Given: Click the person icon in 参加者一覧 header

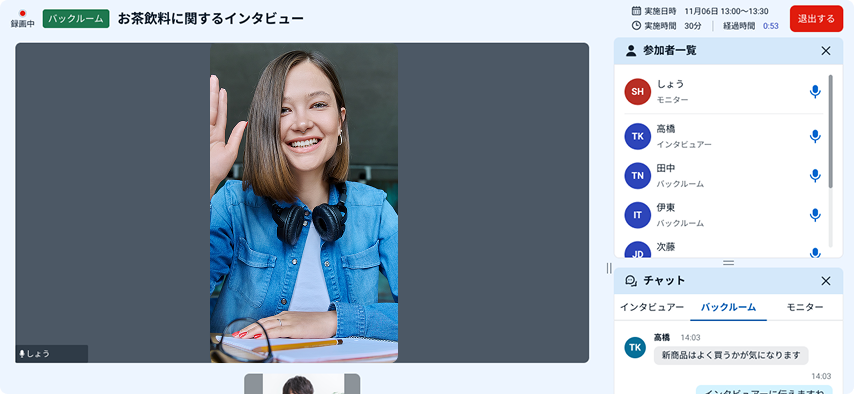Looking at the screenshot, I should coord(631,51).
